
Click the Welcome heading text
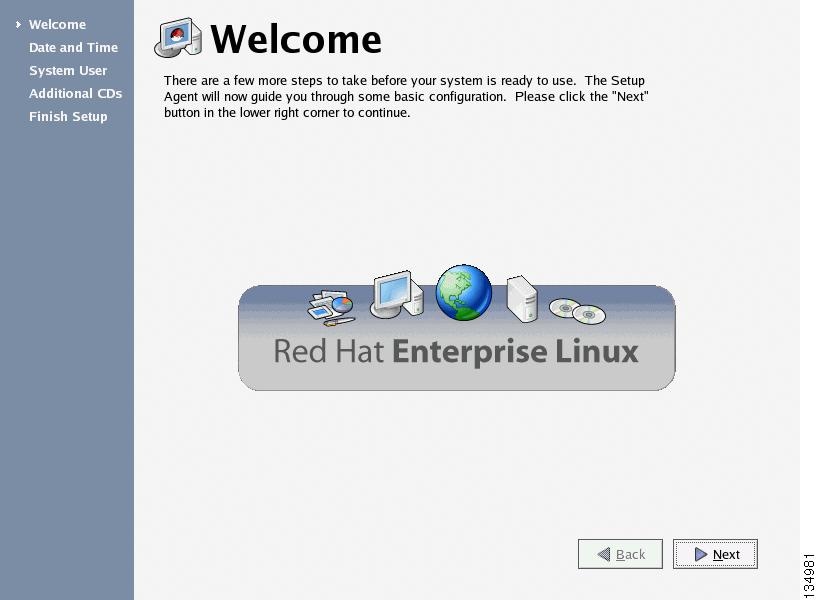point(296,39)
